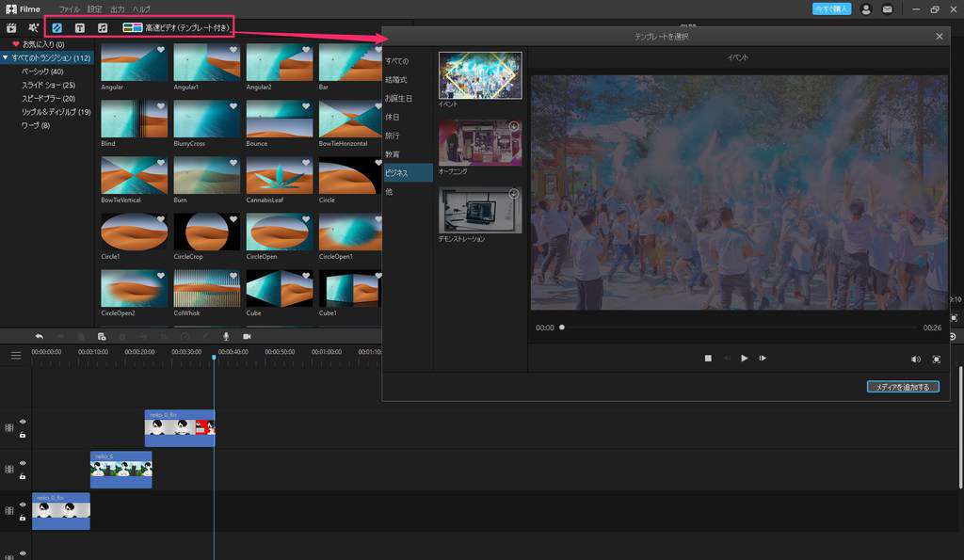
Task: Select the Bounce transition thumbnail
Action: pos(279,120)
